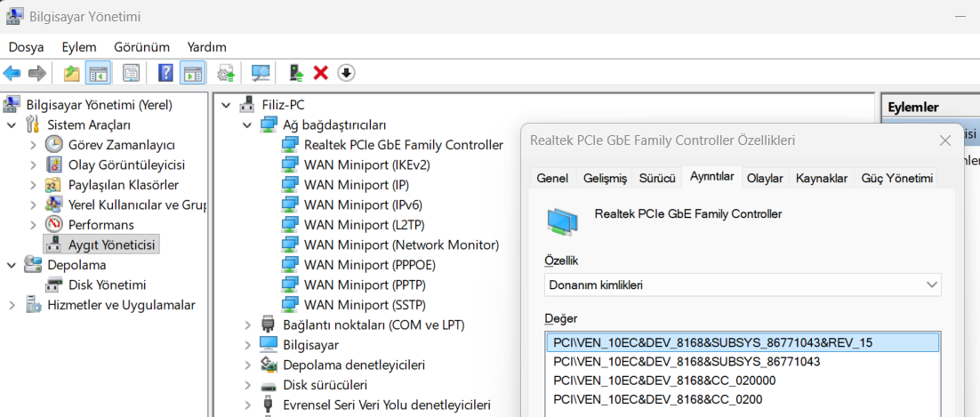Open the Yardım menu
This screenshot has height=417, width=980.
coord(207,47)
